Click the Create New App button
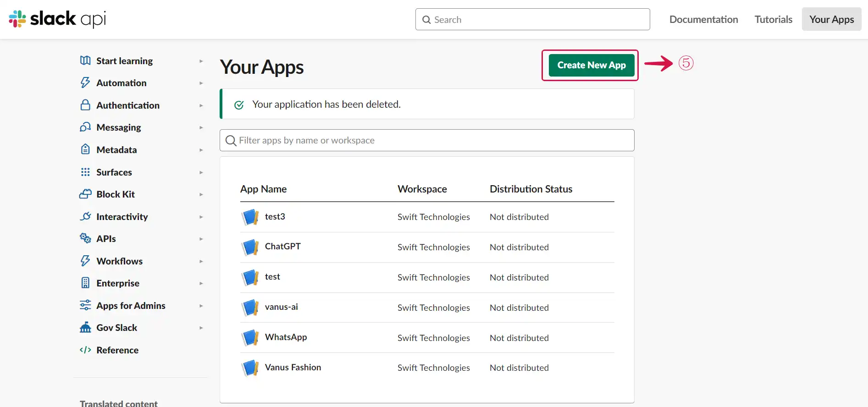The width and height of the screenshot is (868, 407). click(592, 65)
